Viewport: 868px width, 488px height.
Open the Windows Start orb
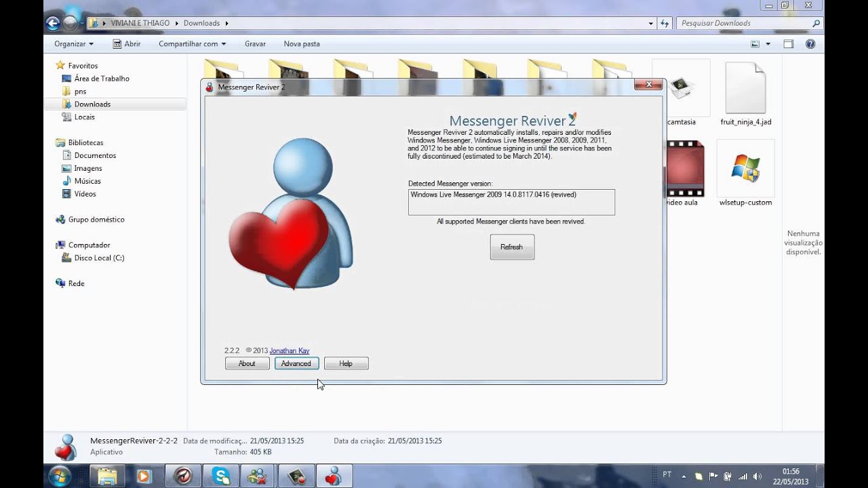(60, 476)
